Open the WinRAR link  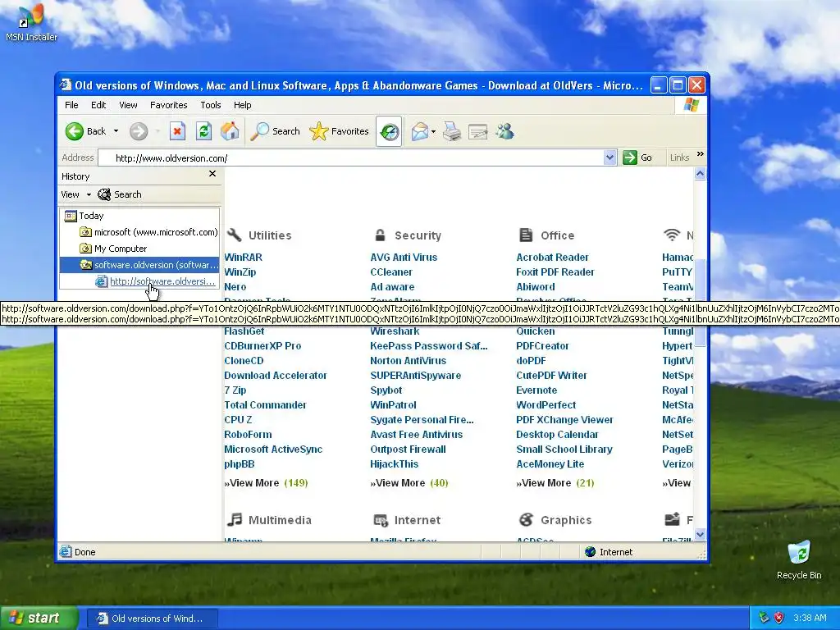(243, 257)
